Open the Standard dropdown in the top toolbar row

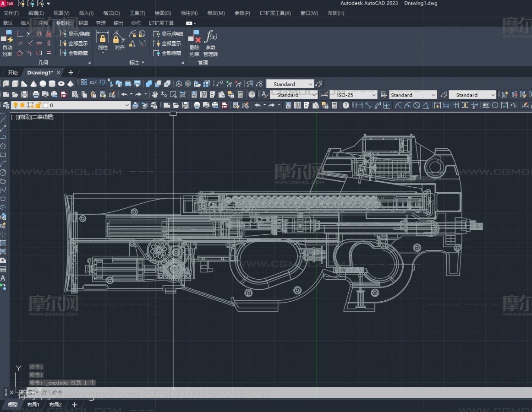click(290, 84)
